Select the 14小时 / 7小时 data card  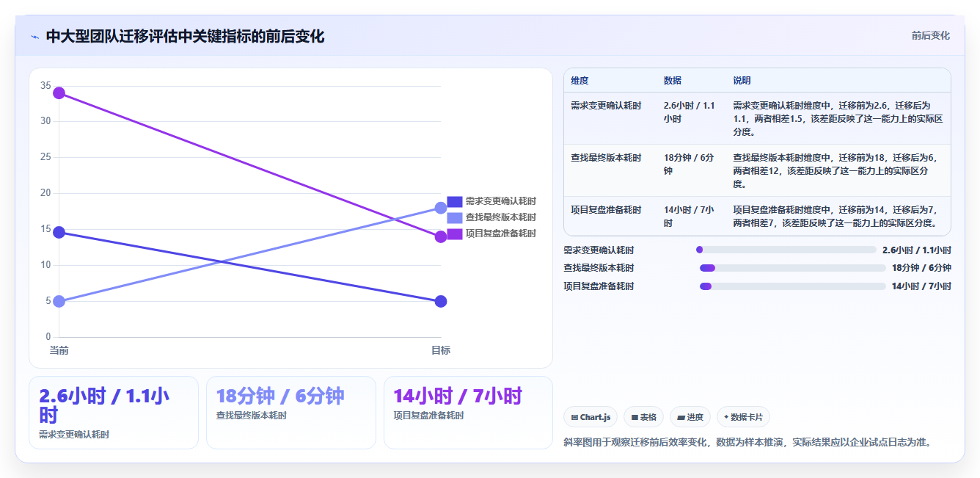click(x=468, y=413)
